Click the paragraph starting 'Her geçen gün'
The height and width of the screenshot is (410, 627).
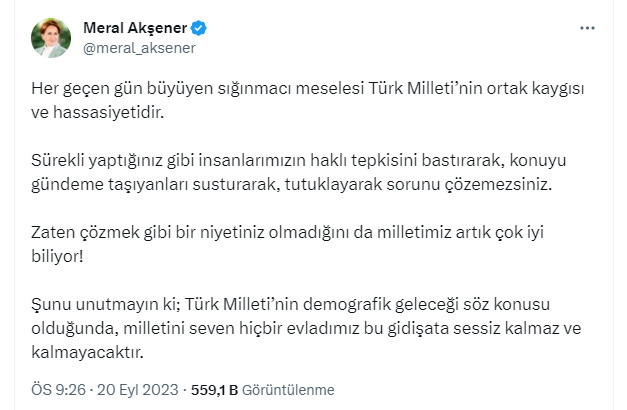pos(300,99)
